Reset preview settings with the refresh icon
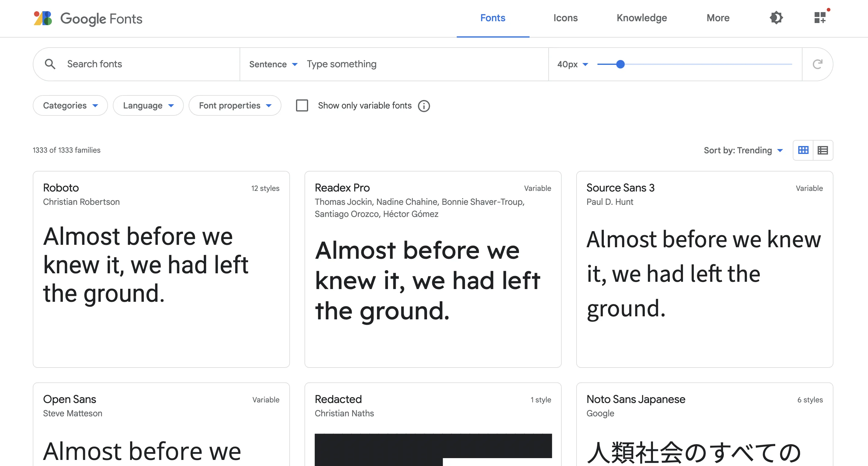This screenshot has width=868, height=466. coord(817,64)
